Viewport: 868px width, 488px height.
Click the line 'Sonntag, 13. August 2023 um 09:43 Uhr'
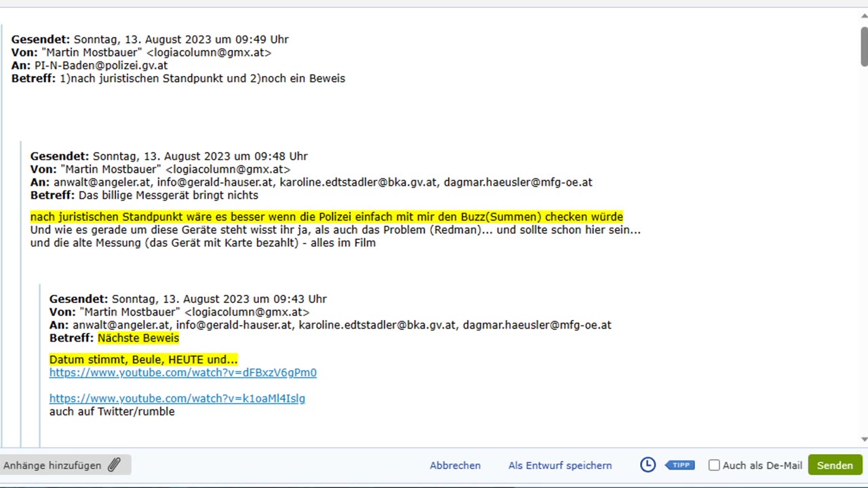[x=219, y=299]
